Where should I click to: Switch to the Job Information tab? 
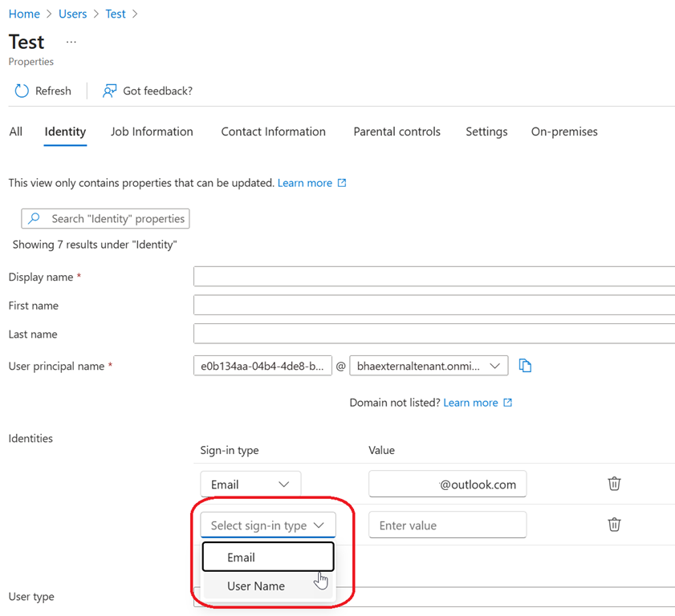(152, 132)
